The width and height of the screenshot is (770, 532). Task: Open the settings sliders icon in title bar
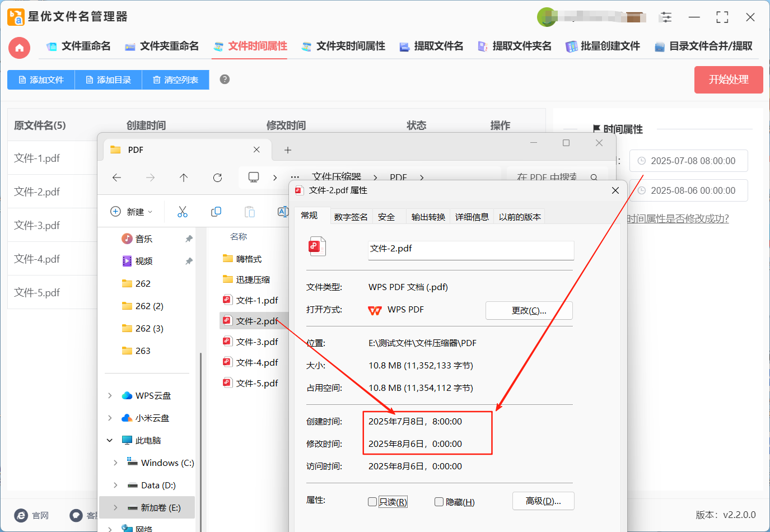click(666, 17)
